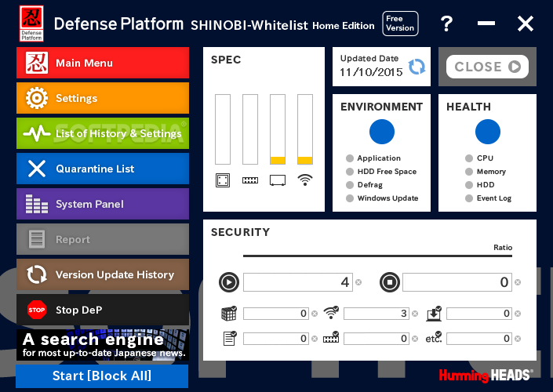The width and height of the screenshot is (553, 392).
Task: Click the hard drive icon in SPEC
Action: pyautogui.click(x=278, y=180)
